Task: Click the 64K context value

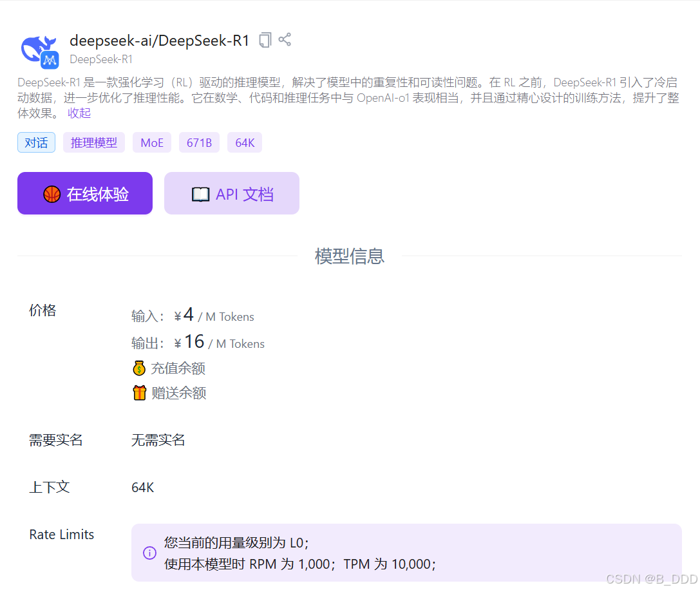Action: tap(142, 488)
